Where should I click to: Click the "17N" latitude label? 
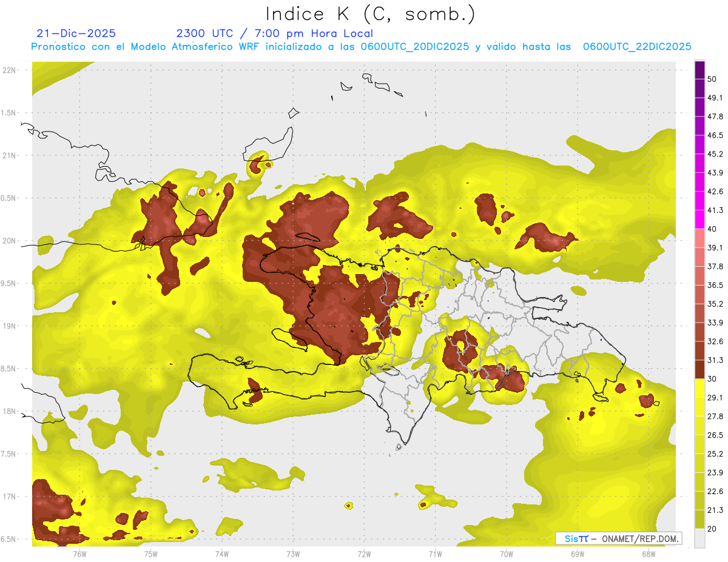tap(10, 497)
